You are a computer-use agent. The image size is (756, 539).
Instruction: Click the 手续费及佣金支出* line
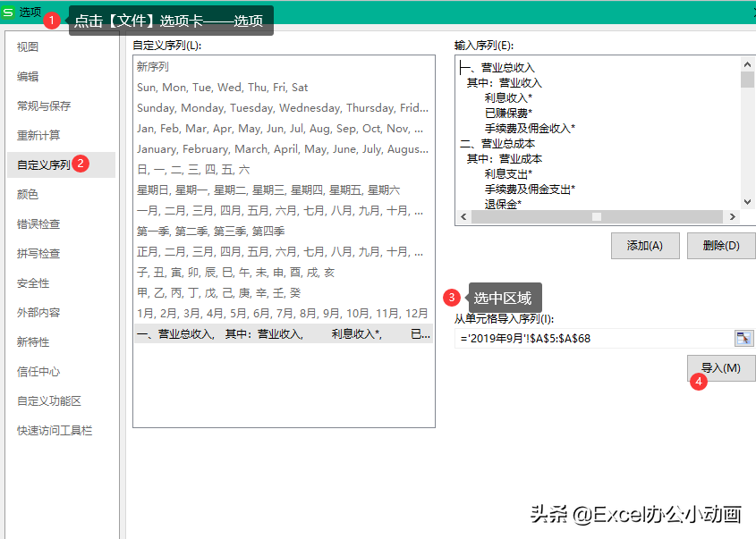click(x=530, y=189)
